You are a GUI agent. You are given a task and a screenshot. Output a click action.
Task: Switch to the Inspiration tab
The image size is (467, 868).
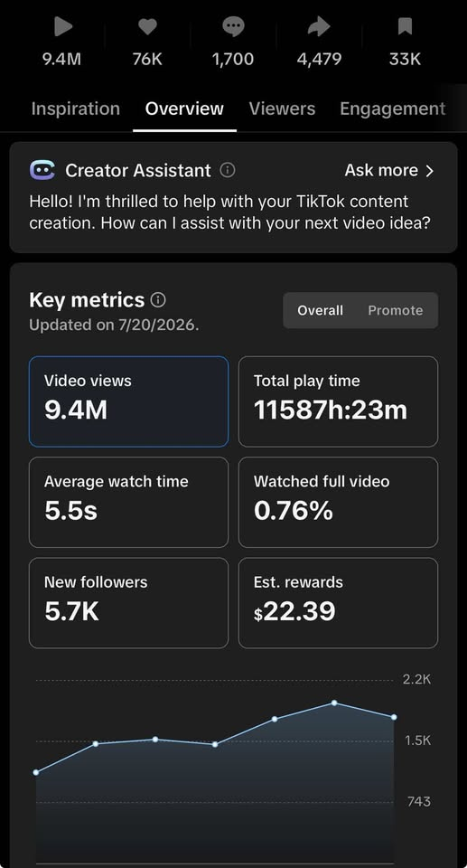coord(76,108)
